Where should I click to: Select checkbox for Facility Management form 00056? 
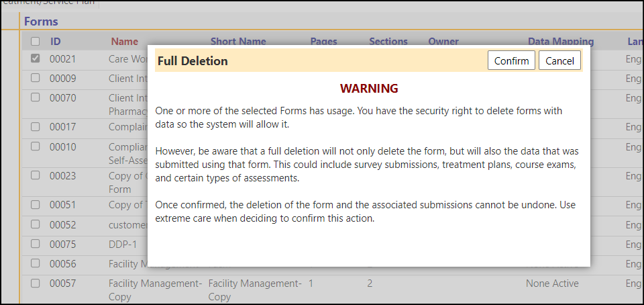pyautogui.click(x=36, y=263)
